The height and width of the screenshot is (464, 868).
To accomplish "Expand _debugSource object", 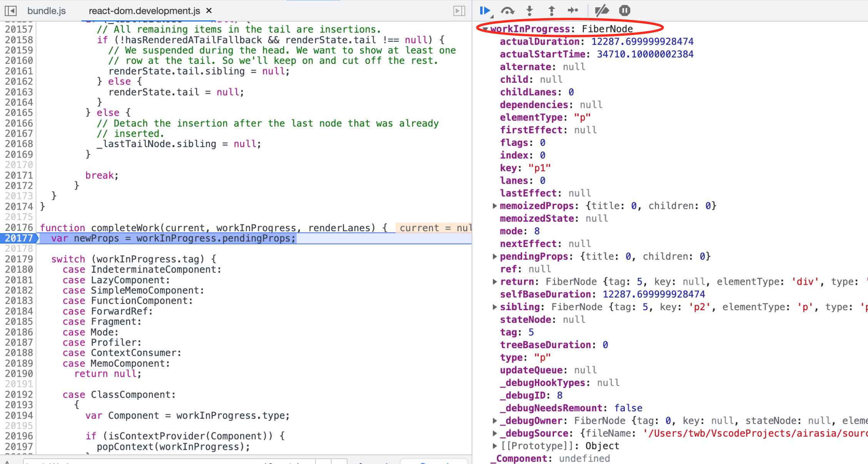I will 495,433.
